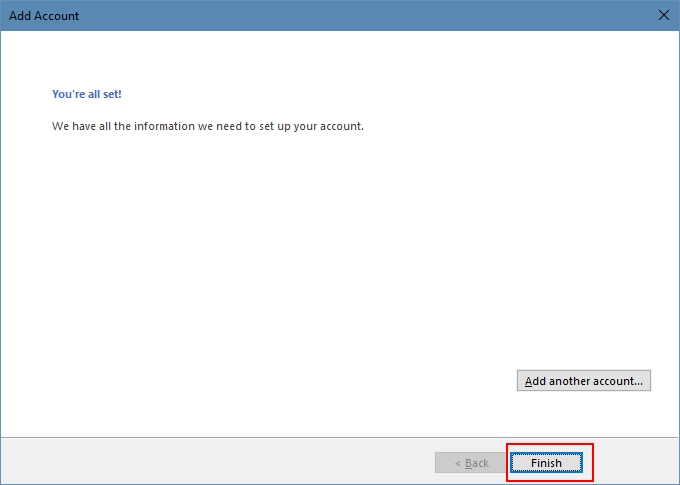Click the underlined "A" in Add another account
Image resolution: width=680 pixels, height=485 pixels.
click(x=528, y=381)
